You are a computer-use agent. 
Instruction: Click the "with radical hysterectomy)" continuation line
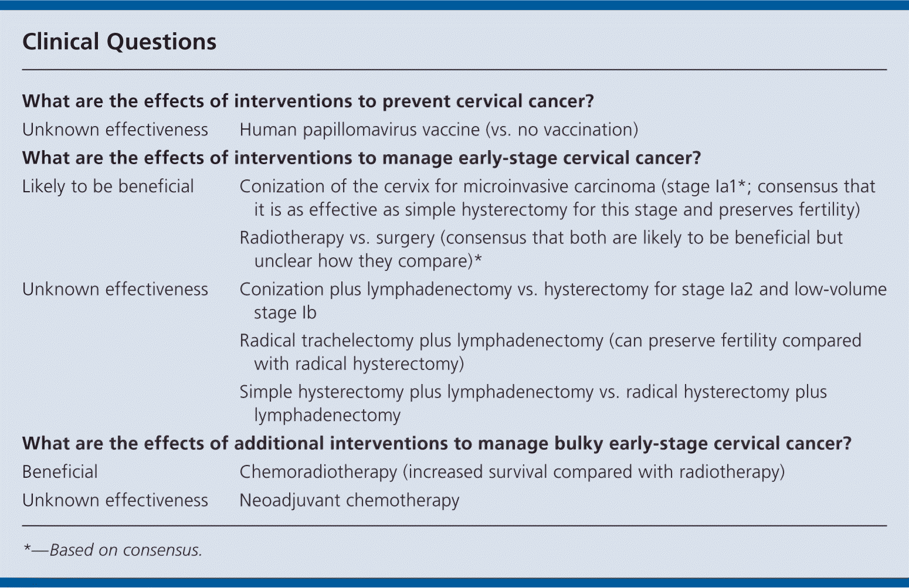coord(359,364)
